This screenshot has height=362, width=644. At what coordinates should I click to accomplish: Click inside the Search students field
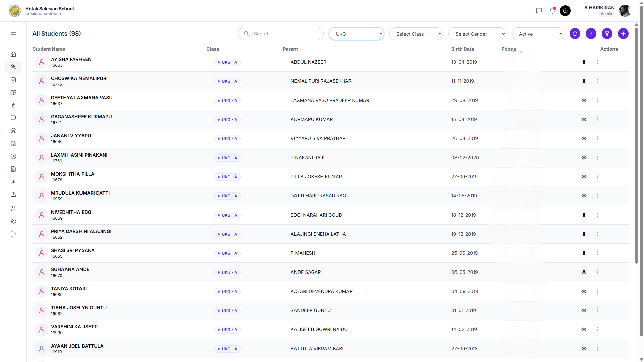285,34
